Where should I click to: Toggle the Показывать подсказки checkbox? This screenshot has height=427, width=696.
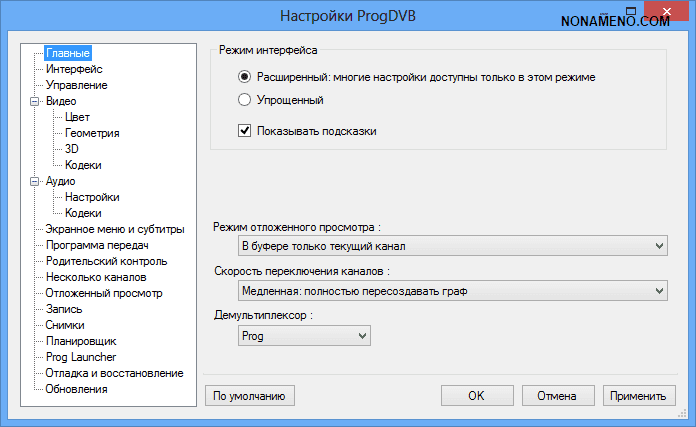pyautogui.click(x=245, y=130)
